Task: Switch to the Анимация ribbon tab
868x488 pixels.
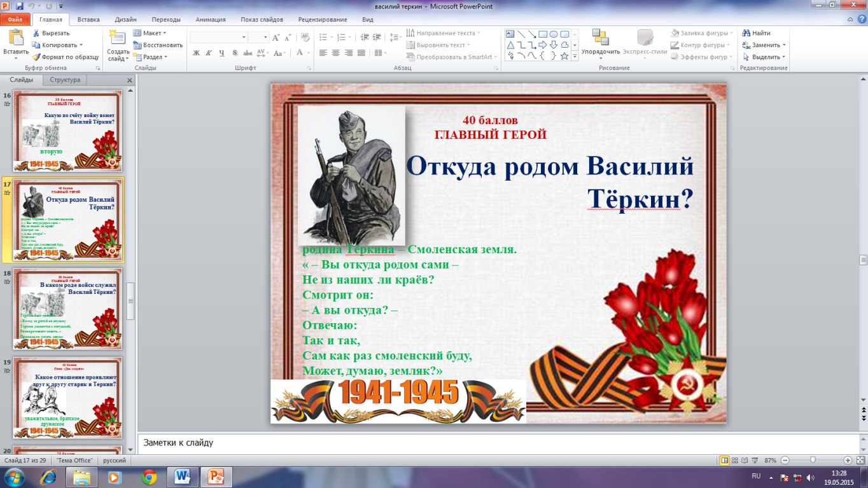Action: click(x=211, y=20)
